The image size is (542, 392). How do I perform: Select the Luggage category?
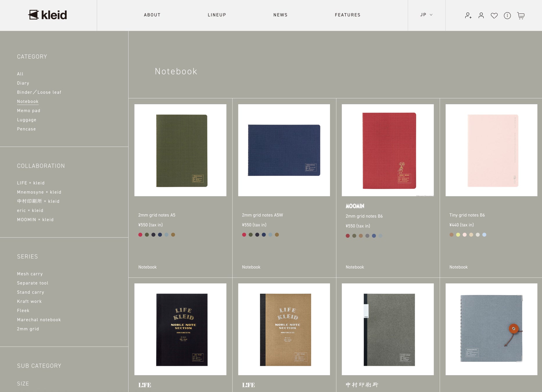pyautogui.click(x=27, y=120)
